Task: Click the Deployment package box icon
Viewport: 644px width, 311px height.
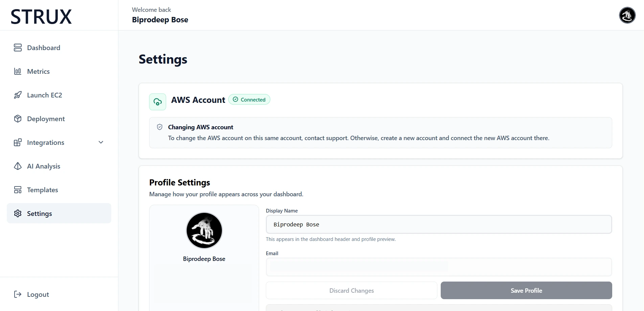Action: point(18,119)
